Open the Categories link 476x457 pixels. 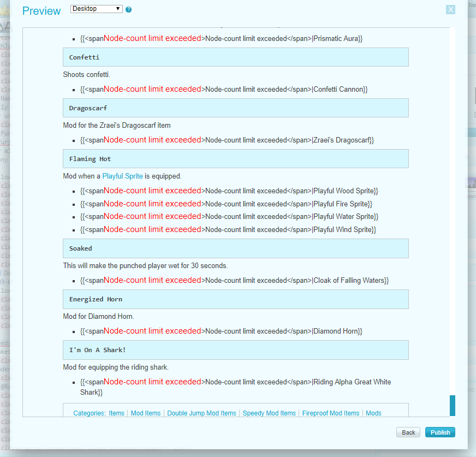(89, 413)
